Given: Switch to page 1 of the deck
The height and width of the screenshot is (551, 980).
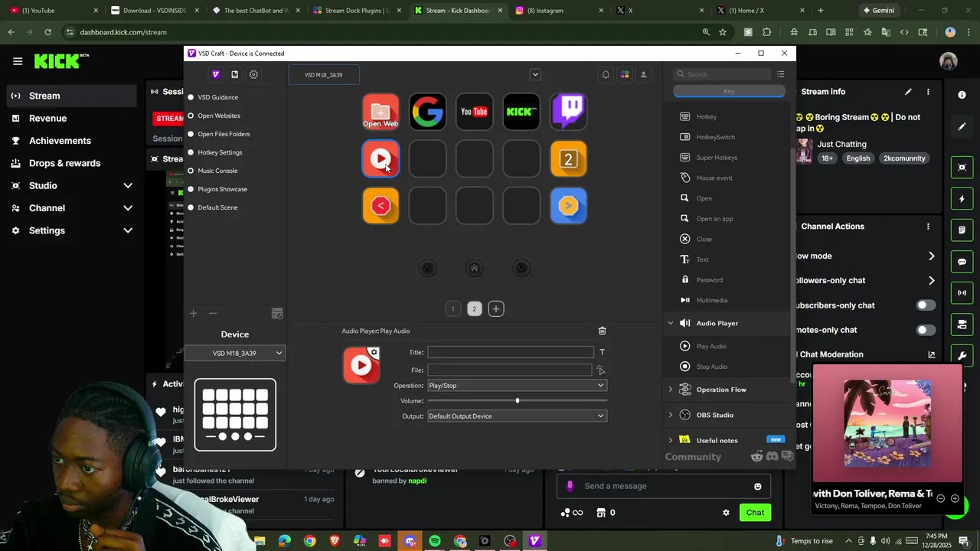Looking at the screenshot, I should point(452,309).
